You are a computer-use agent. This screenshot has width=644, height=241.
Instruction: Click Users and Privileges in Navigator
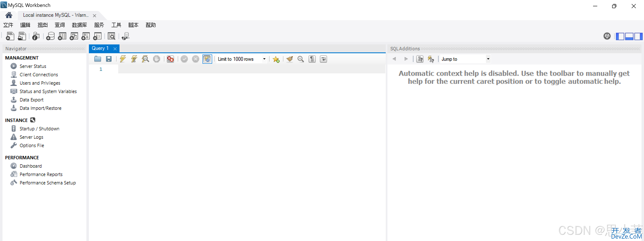click(40, 83)
